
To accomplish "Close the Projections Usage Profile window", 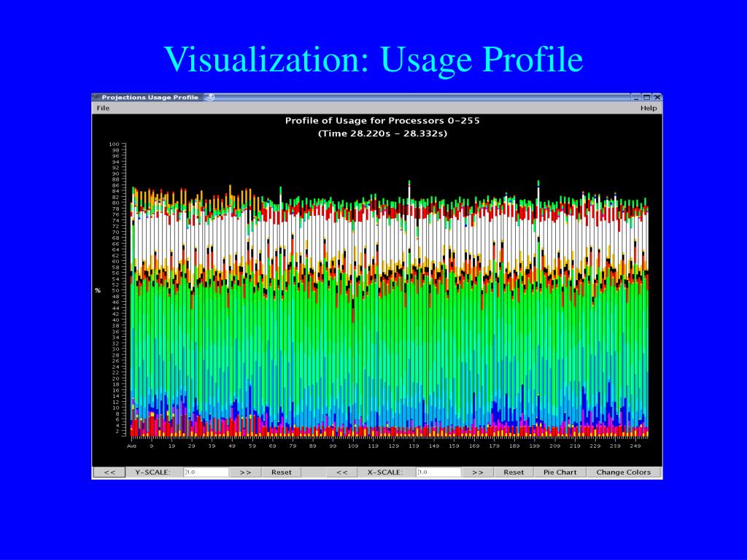I will click(x=657, y=98).
